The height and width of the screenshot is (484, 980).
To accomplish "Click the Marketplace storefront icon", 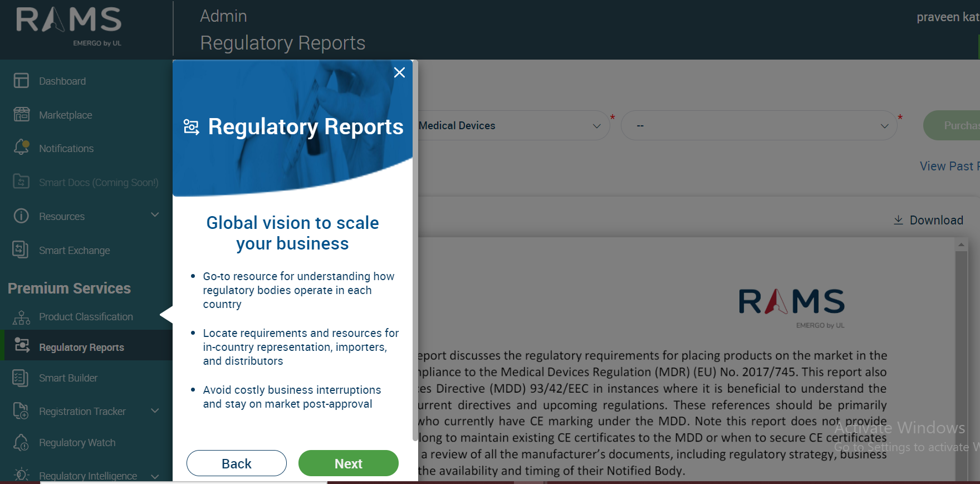I will [x=21, y=115].
